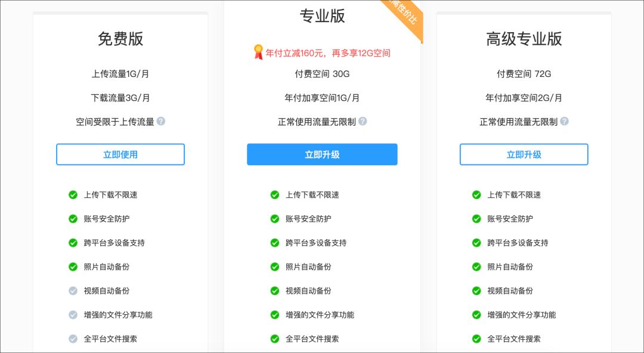Click help icon beside 专业版 正常使用流量无限制
Screen dimensions: 644x353
(363, 121)
